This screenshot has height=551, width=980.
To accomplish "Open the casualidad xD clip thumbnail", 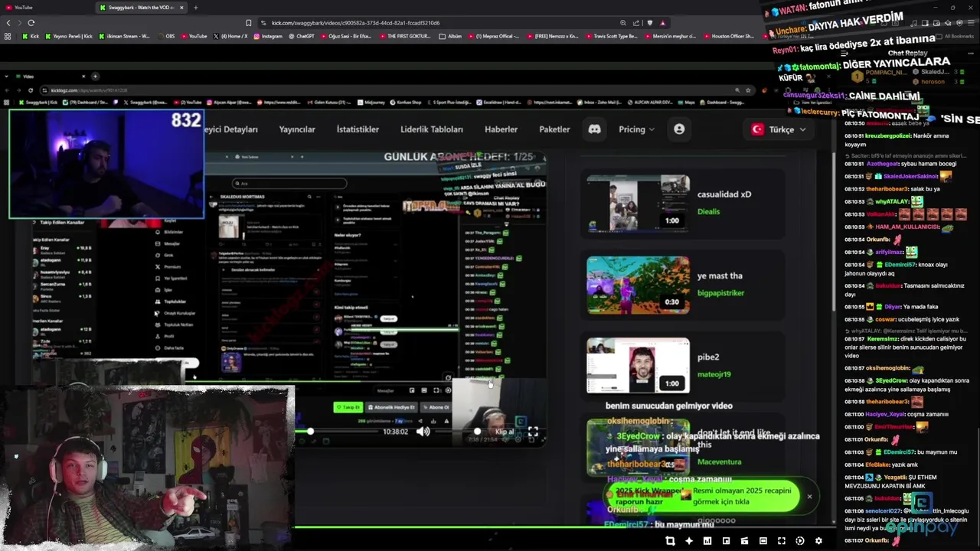I will click(638, 204).
